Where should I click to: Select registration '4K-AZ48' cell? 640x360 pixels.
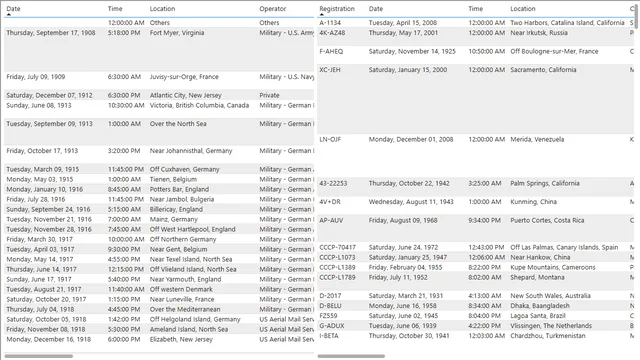(x=332, y=33)
